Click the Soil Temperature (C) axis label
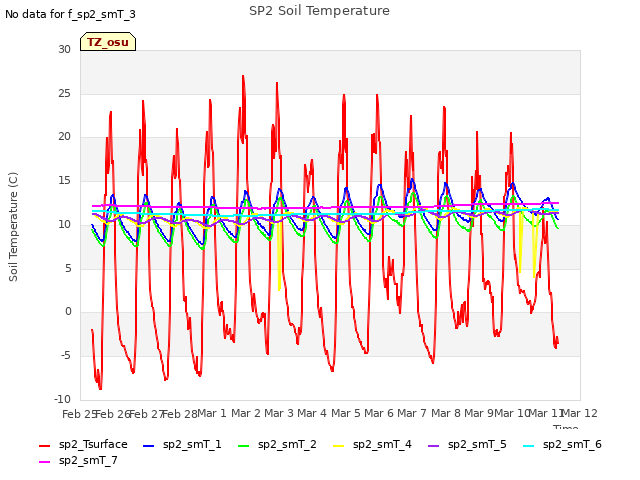The image size is (640, 480). point(13,227)
